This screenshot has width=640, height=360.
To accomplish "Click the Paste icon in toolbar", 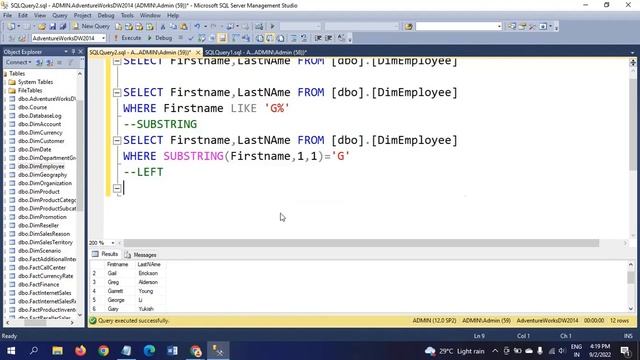I will pyautogui.click(x=184, y=27).
